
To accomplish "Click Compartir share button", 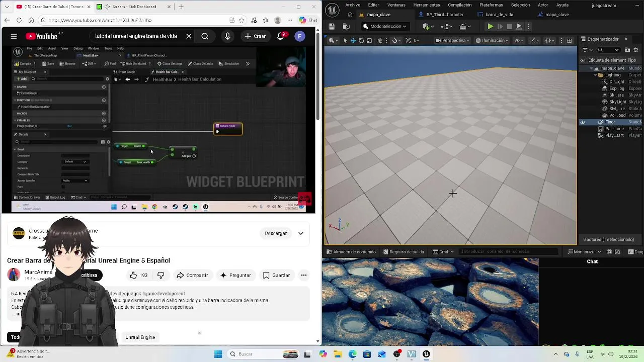I will [192, 275].
